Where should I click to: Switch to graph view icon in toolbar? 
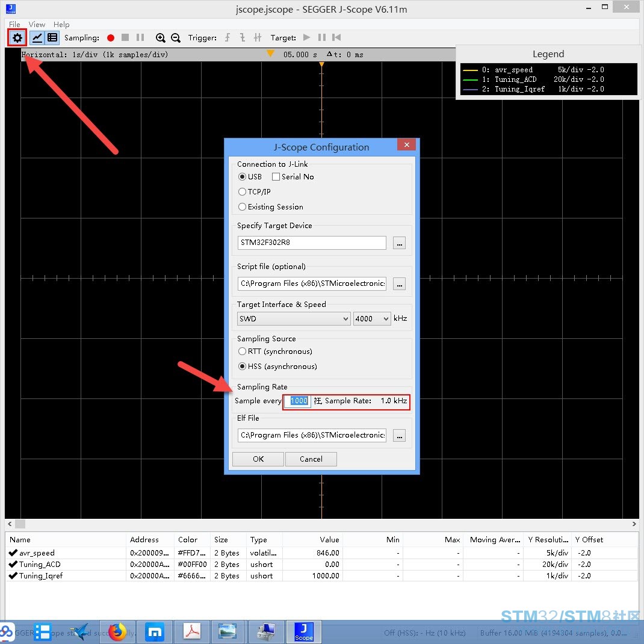pos(37,38)
